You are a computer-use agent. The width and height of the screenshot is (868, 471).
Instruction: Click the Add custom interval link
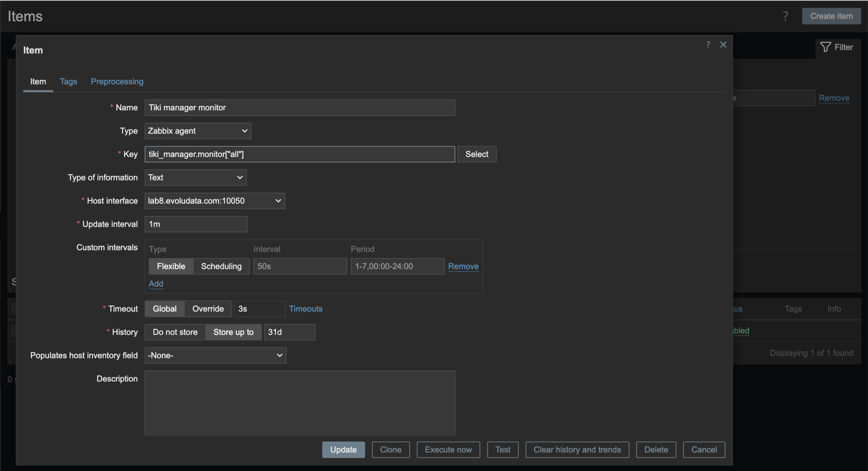(x=156, y=284)
